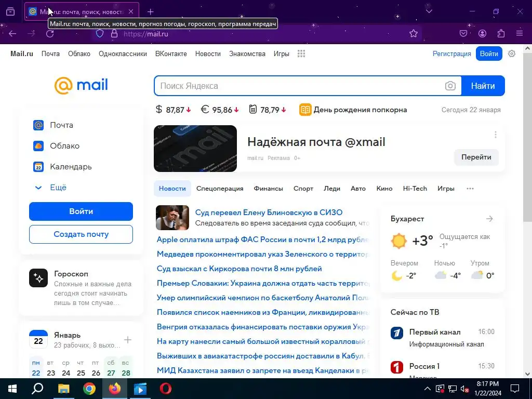Launch Google Chrome from the taskbar

[x=89, y=389]
